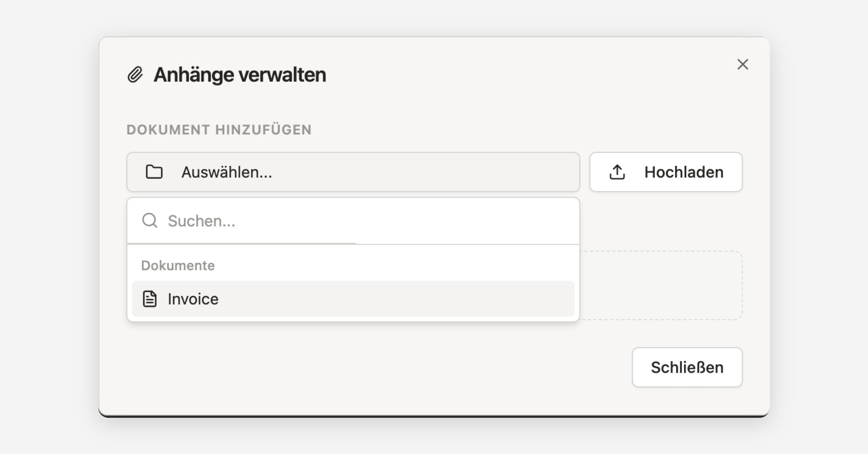Click the document icon next to Invoice
Screen dimensions: 868x454
tap(150, 299)
